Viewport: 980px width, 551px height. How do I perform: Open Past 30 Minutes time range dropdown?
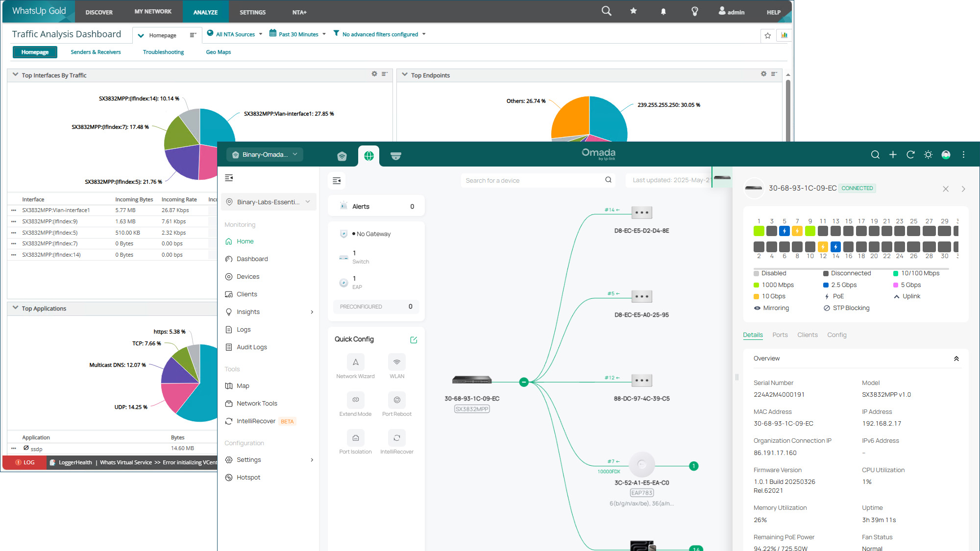tap(298, 34)
